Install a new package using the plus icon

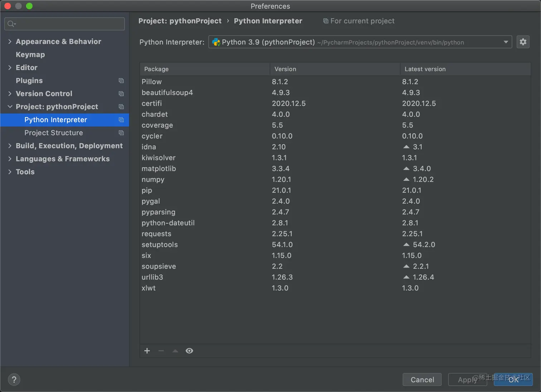147,351
